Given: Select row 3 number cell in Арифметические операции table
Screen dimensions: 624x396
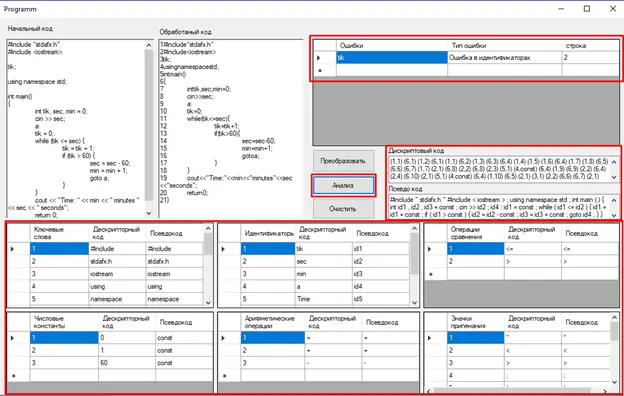Looking at the screenshot, I should tap(273, 363).
